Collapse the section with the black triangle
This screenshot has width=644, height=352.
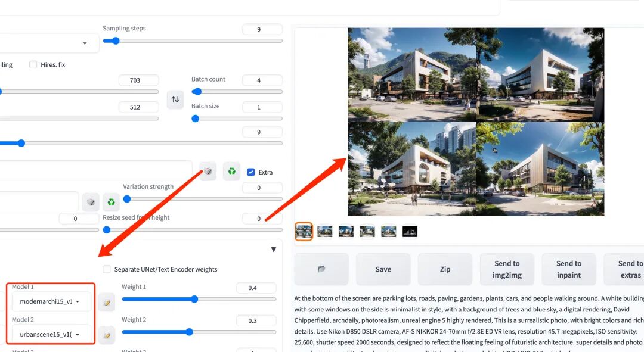(274, 250)
